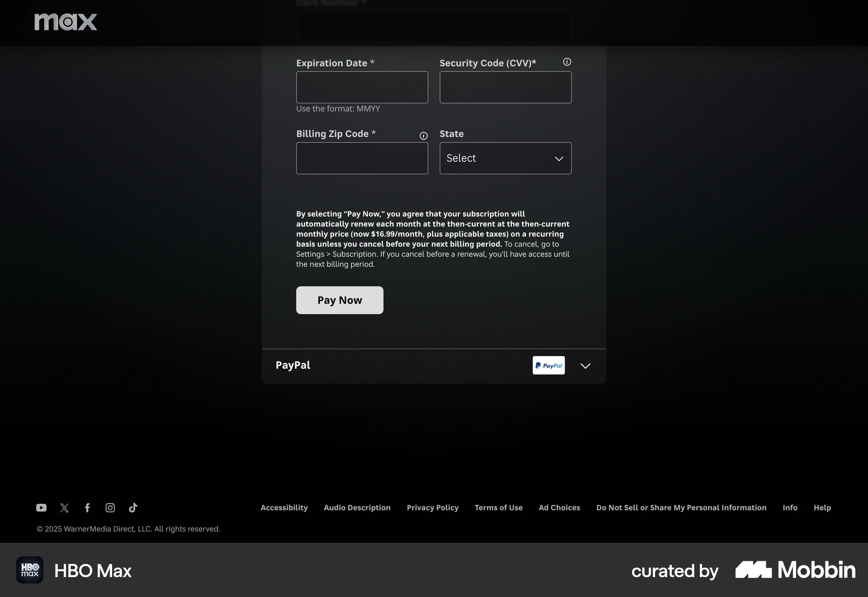The width and height of the screenshot is (868, 597).
Task: Collapse the State selector chevron
Action: [559, 159]
